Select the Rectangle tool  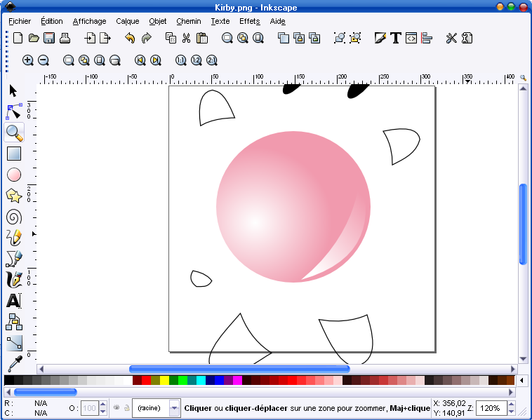coord(14,154)
